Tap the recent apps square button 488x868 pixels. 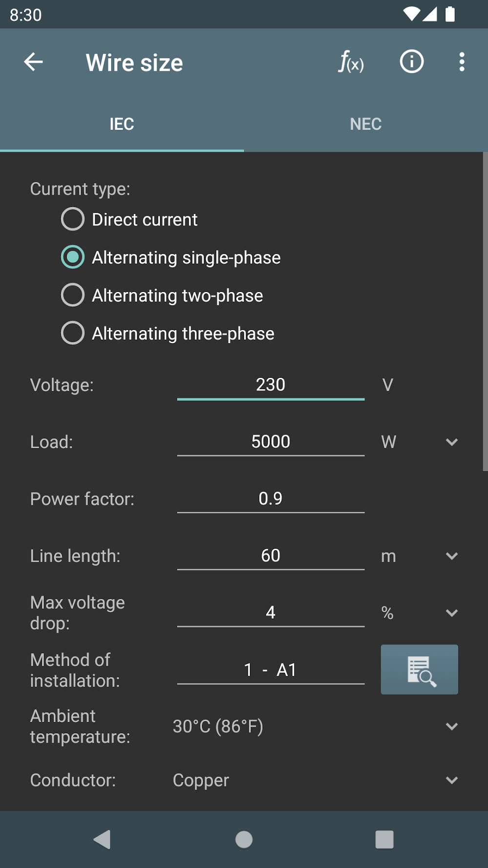[384, 839]
